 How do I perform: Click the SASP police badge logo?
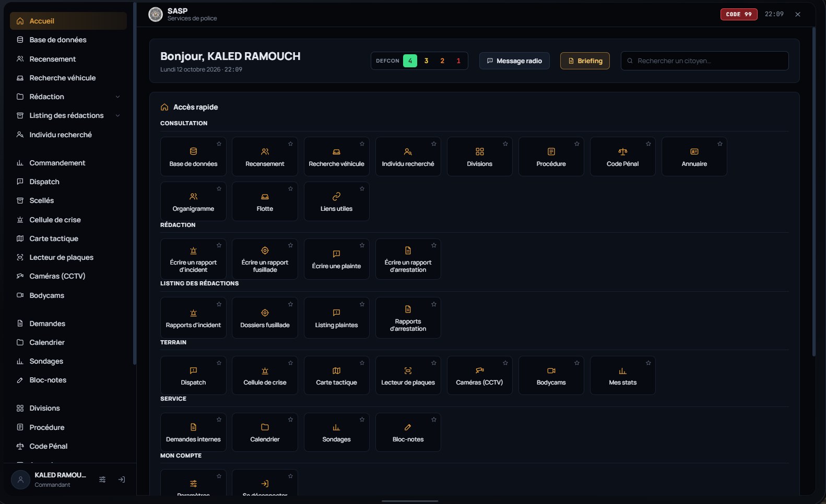(156, 14)
